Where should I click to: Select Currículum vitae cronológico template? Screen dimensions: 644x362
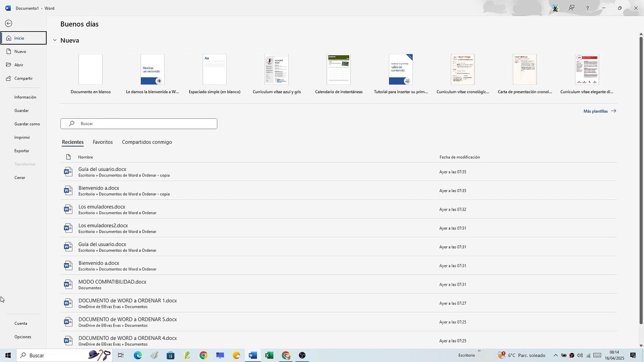point(463,74)
